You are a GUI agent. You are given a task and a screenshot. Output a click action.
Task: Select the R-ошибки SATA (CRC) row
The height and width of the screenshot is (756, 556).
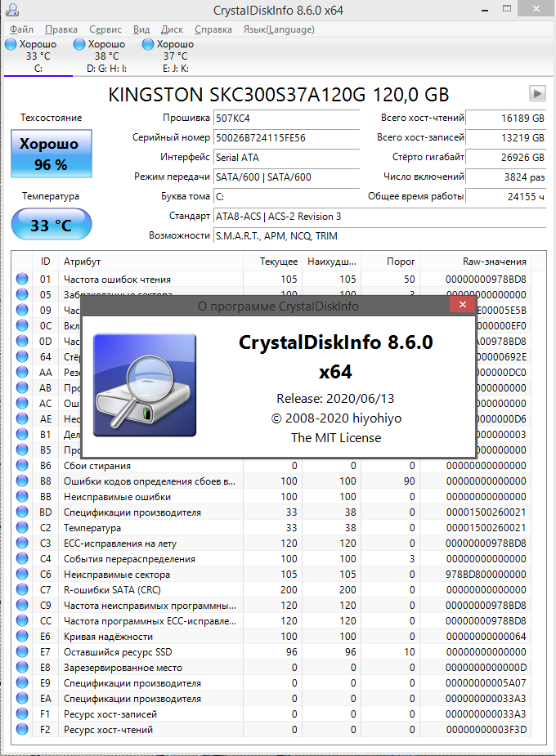tap(271, 589)
